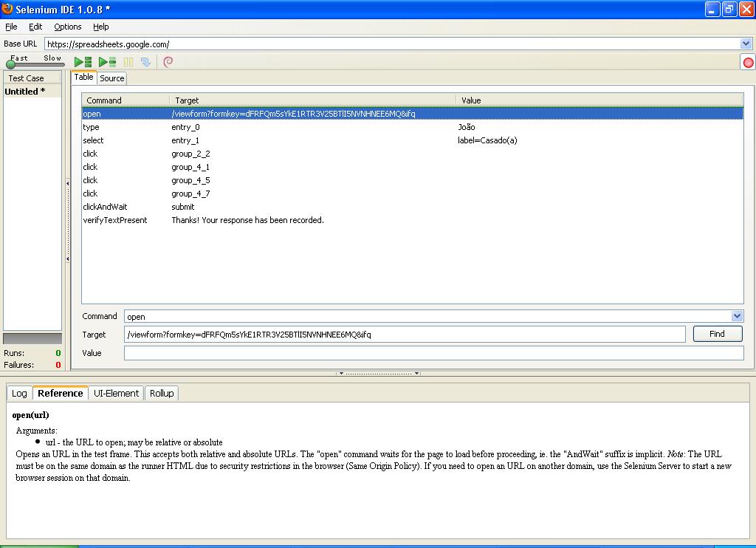
Task: Play current test case
Action: tap(107, 62)
